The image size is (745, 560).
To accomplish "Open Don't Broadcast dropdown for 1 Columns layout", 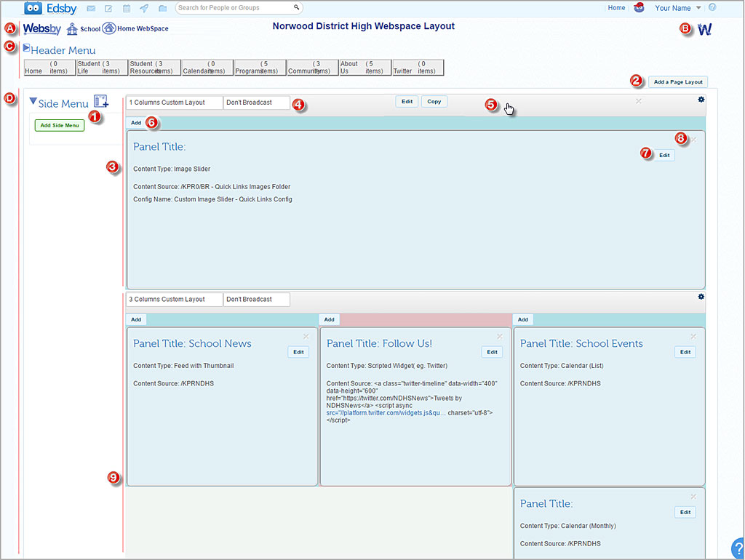I will click(257, 103).
